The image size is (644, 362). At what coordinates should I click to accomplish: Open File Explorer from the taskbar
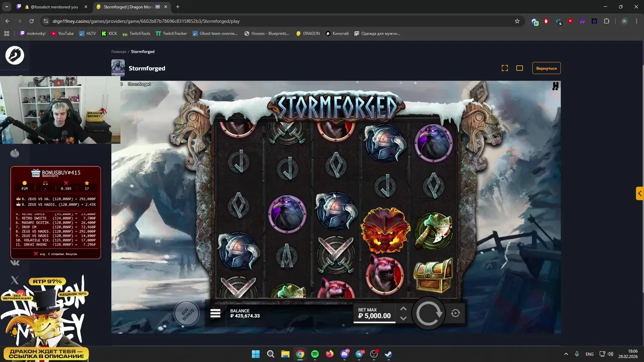(285, 354)
